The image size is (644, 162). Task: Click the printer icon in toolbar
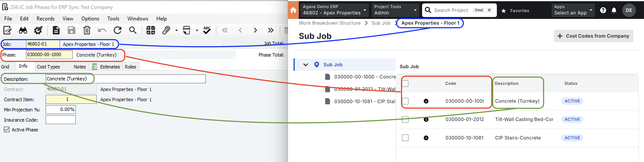pyautogui.click(x=187, y=30)
